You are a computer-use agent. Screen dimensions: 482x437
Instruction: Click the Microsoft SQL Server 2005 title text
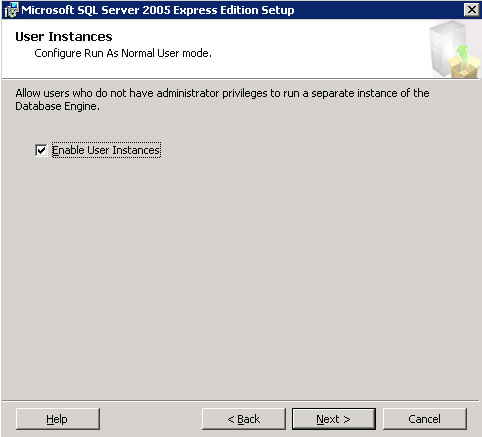(x=158, y=10)
